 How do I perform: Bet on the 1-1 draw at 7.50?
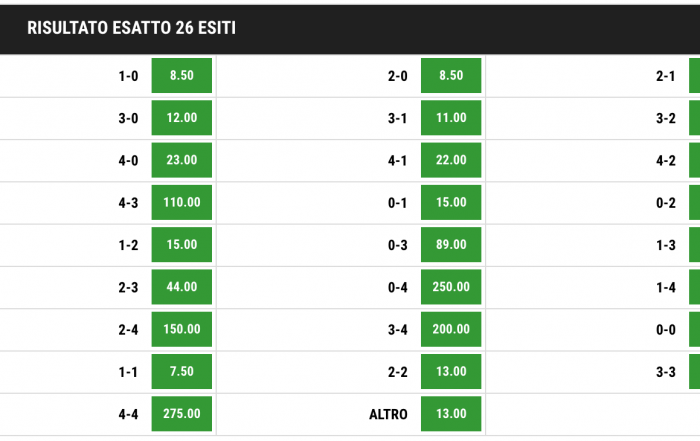(182, 371)
